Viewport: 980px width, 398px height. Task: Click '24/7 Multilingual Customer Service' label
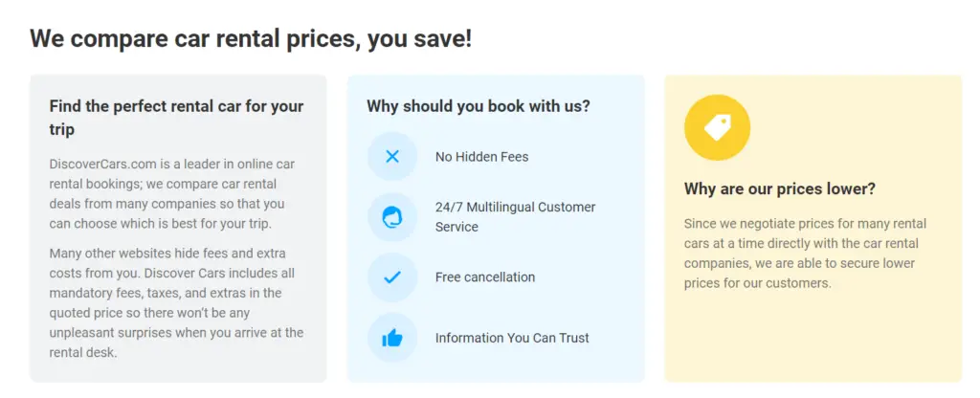point(516,217)
